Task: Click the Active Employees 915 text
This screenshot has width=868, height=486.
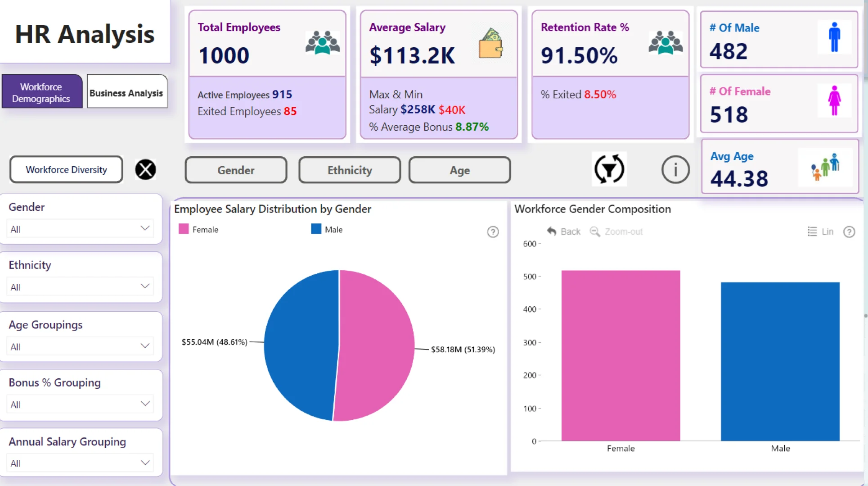Action: pyautogui.click(x=245, y=95)
